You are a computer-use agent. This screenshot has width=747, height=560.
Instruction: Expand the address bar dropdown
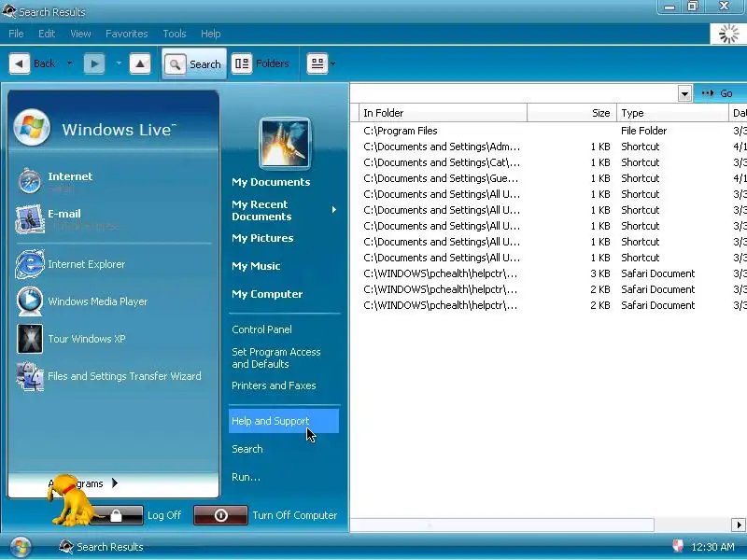(684, 93)
